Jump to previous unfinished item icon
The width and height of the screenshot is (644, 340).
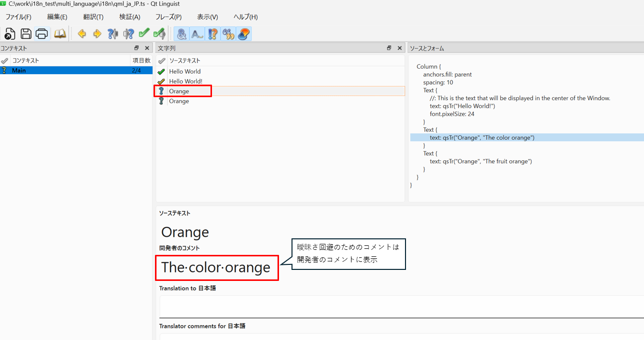113,34
